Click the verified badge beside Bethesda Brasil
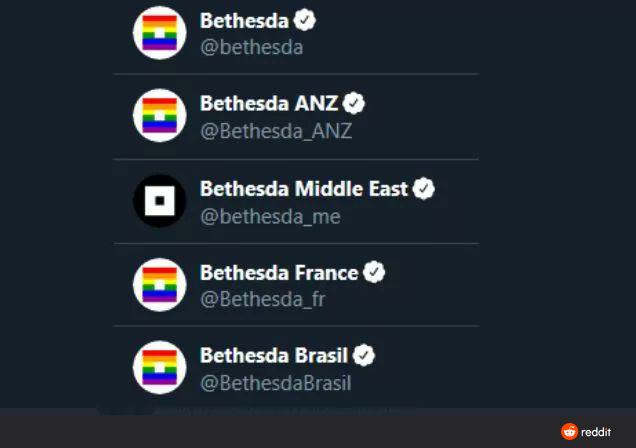 tap(363, 355)
